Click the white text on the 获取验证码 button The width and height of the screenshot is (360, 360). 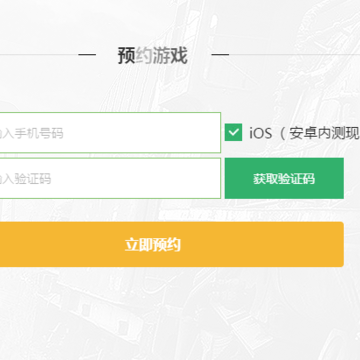284,179
